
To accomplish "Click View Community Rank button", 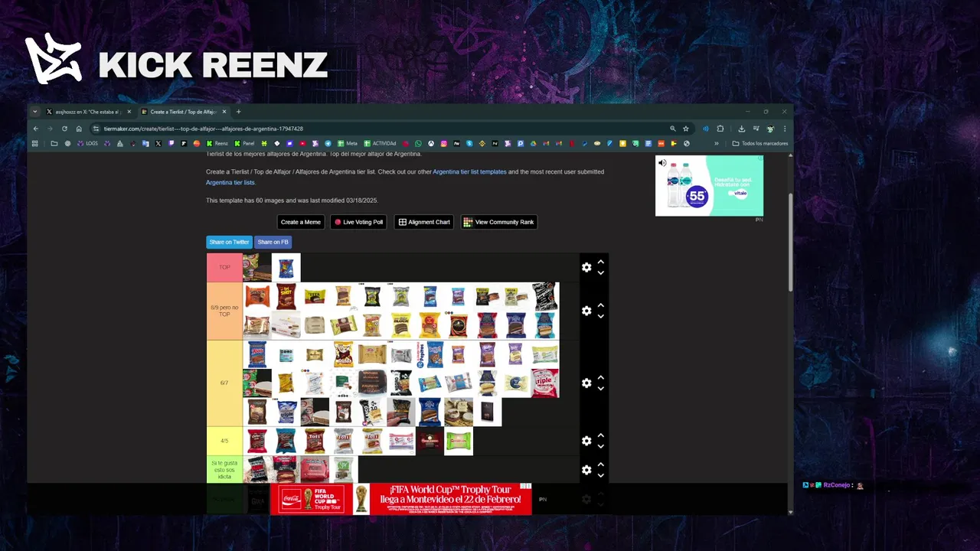I will pyautogui.click(x=498, y=222).
